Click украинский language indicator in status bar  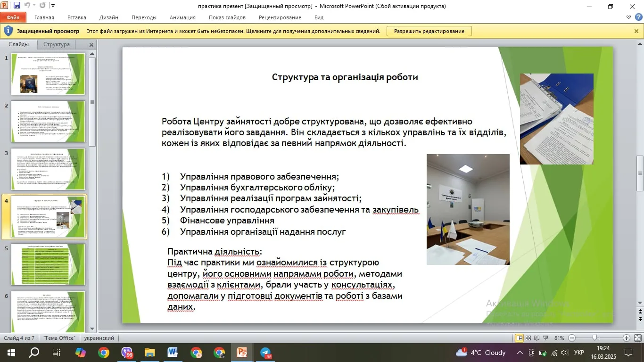tap(99, 338)
